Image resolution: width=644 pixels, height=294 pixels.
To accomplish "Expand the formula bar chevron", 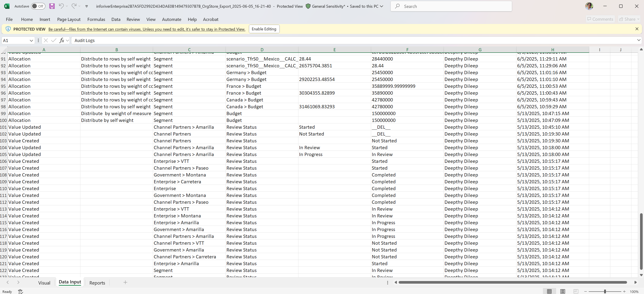I will [638, 40].
